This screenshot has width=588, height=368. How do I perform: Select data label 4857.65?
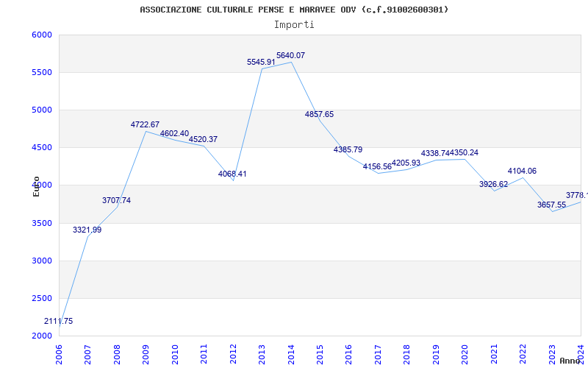(x=319, y=114)
